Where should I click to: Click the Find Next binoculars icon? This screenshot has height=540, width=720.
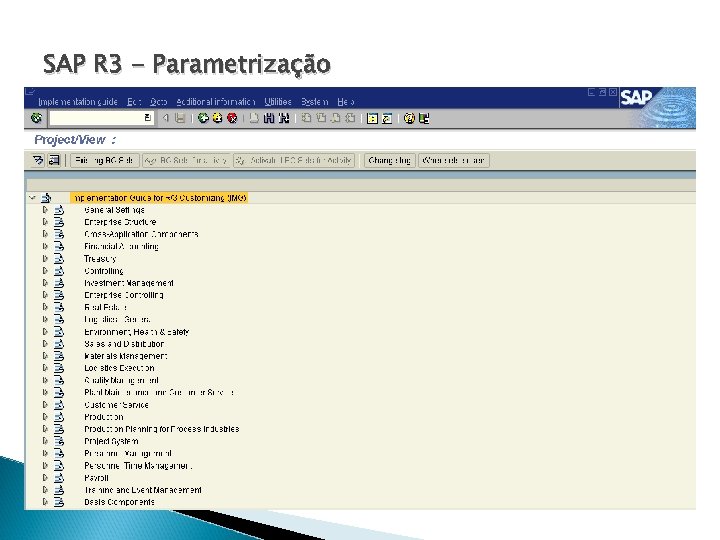click(284, 118)
